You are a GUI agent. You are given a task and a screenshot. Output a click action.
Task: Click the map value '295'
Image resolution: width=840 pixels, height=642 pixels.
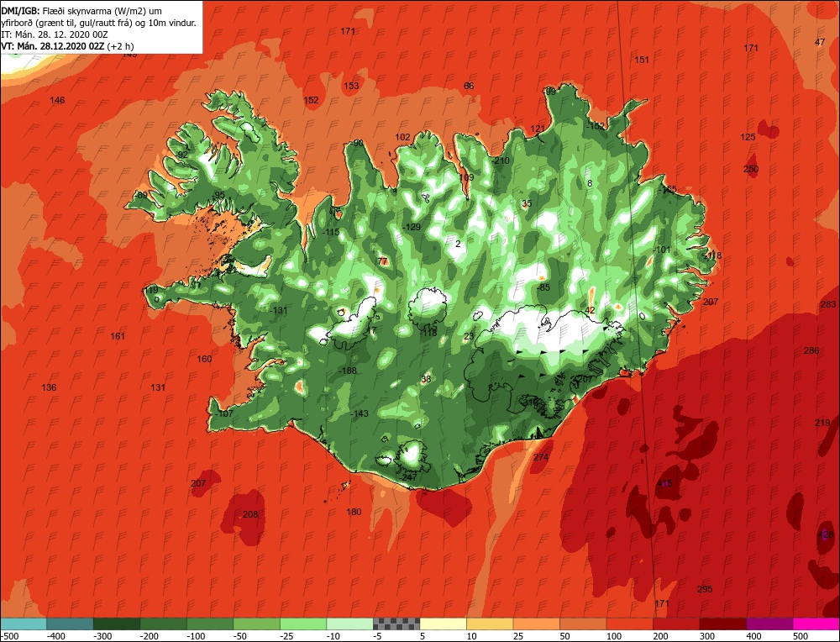[x=705, y=589]
